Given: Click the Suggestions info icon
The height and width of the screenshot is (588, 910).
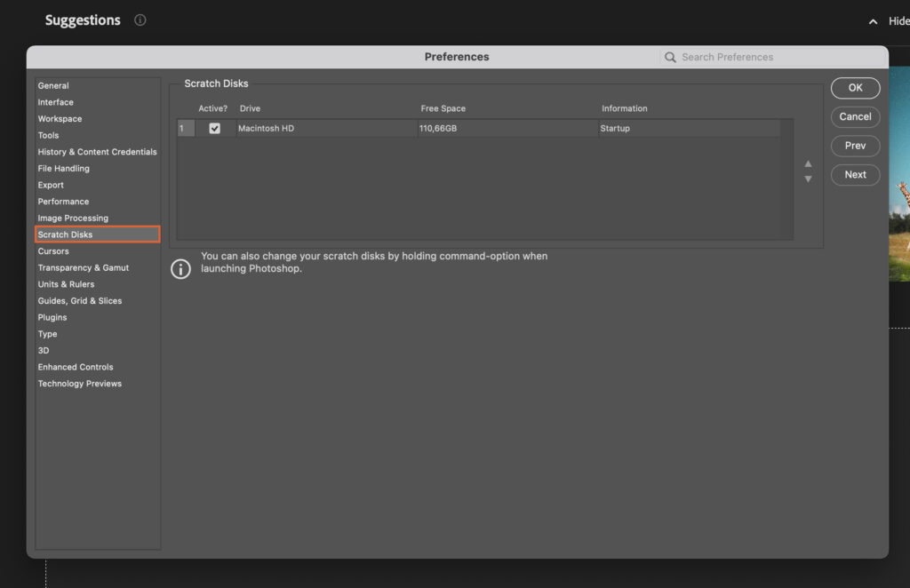Looking at the screenshot, I should tap(140, 20).
